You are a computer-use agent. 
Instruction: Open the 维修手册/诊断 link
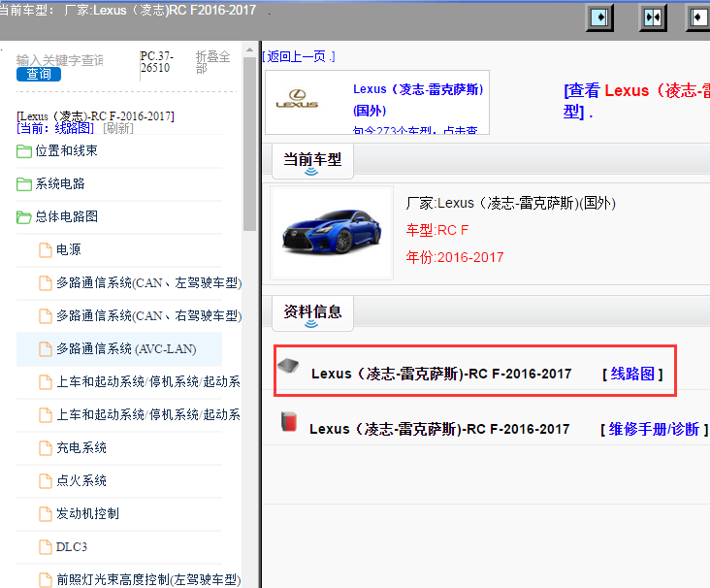click(654, 429)
